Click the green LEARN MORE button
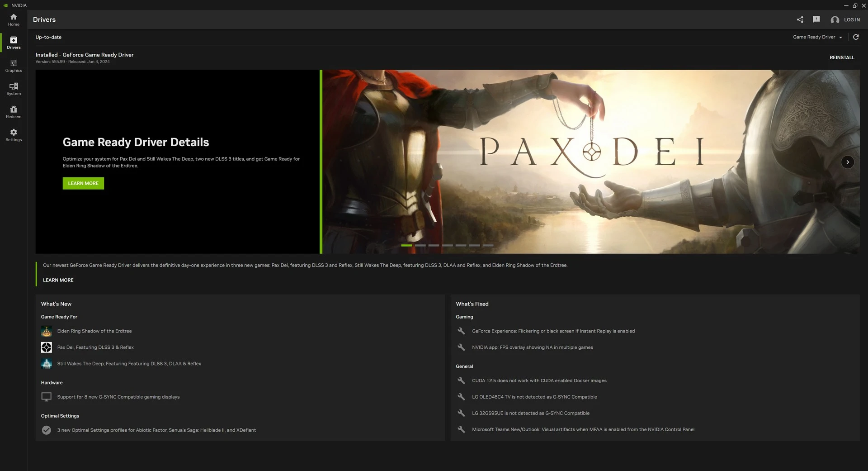The image size is (868, 471). 83,183
